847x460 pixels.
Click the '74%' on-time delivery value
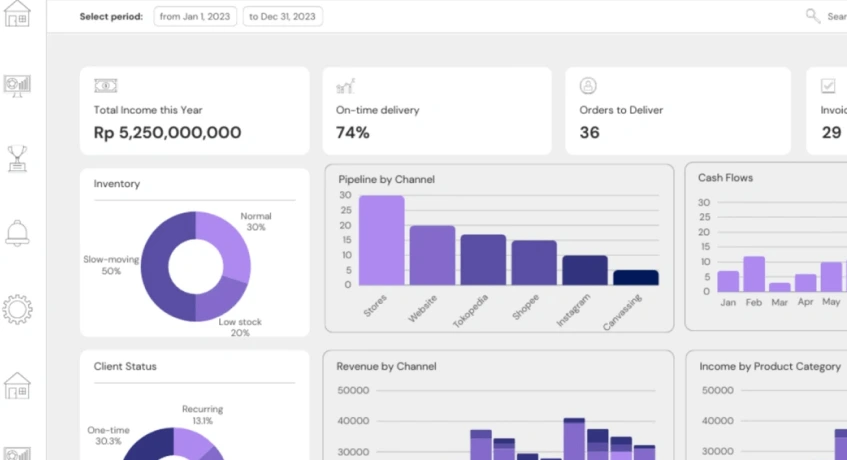pos(353,132)
